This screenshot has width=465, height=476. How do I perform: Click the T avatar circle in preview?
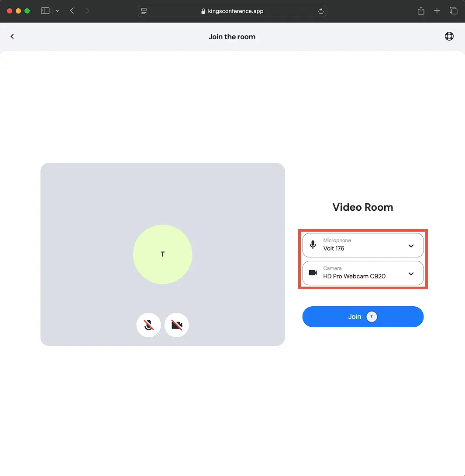tap(162, 254)
